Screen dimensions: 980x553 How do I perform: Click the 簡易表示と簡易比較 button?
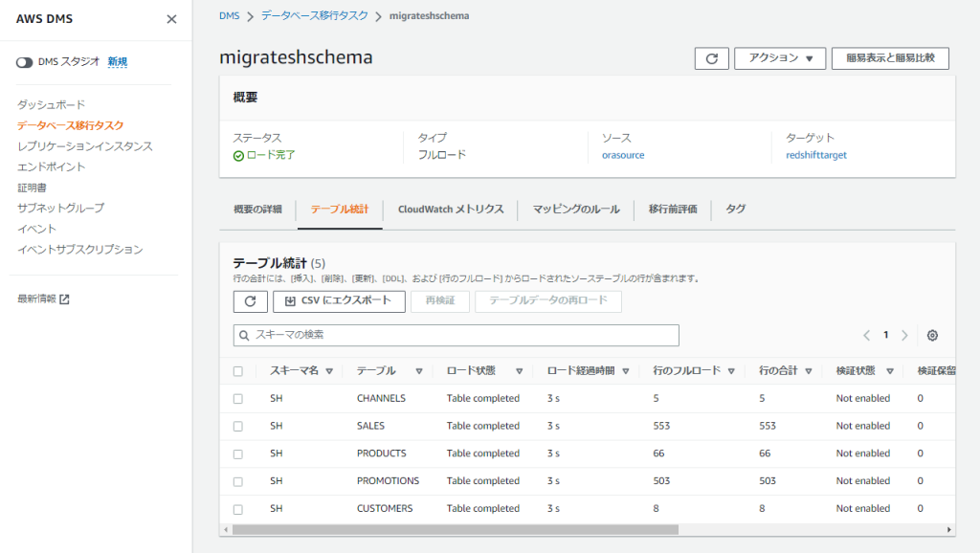coord(890,58)
